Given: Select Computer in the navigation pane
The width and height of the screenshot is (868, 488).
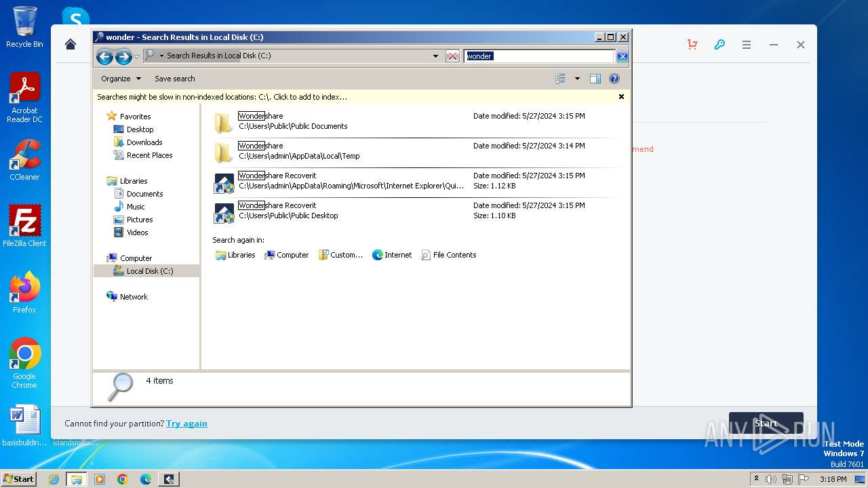Looking at the screenshot, I should [136, 258].
